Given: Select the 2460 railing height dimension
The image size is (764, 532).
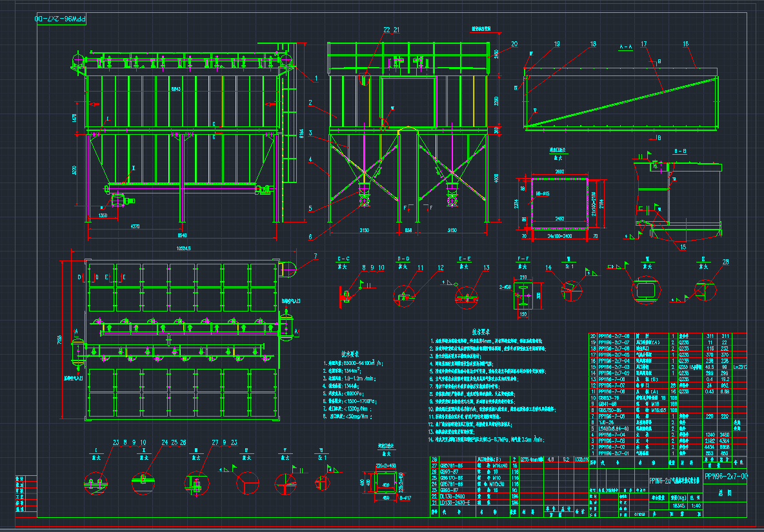Looking at the screenshot, I should pos(496,55).
